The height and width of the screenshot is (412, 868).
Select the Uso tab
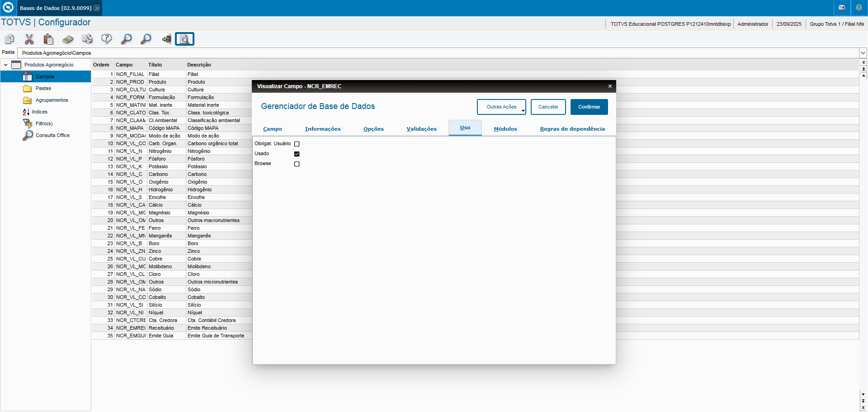pos(465,128)
